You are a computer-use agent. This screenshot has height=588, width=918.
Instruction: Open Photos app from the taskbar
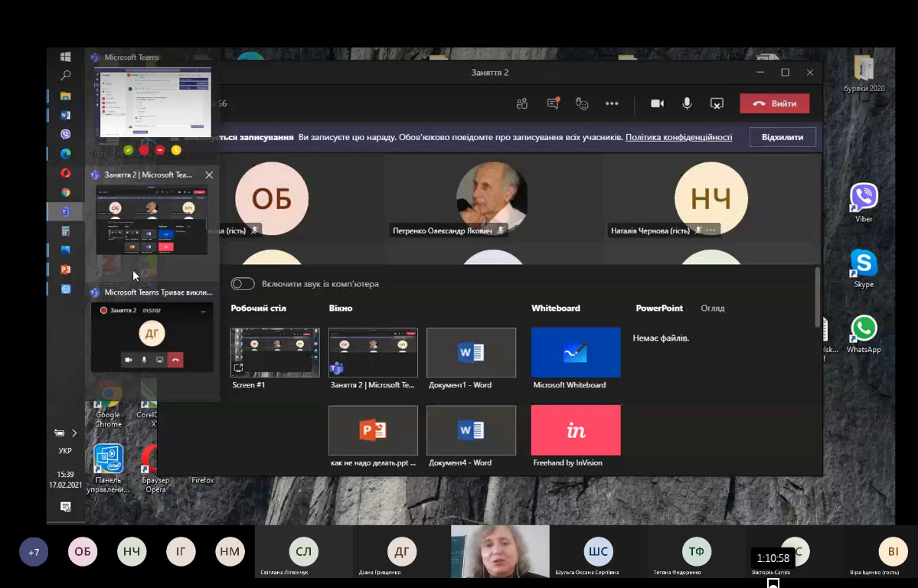(66, 250)
